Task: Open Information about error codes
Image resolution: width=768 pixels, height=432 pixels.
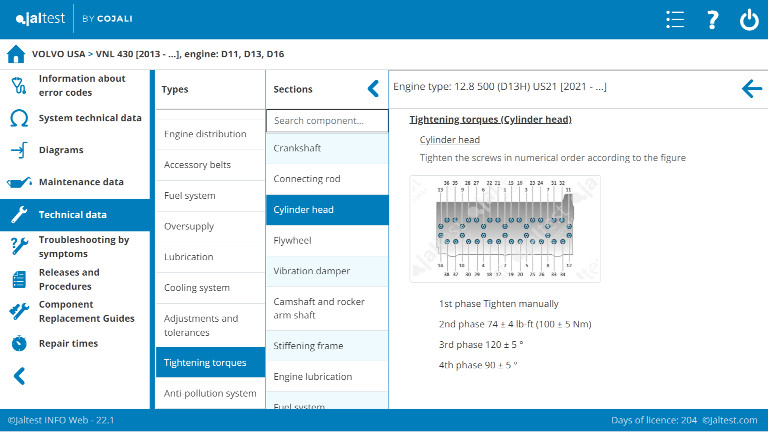Action: 82,86
